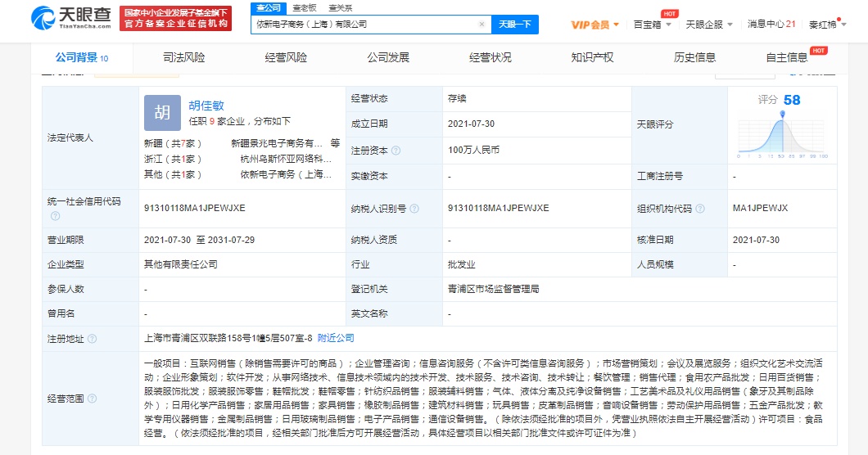Click the help icon beside 注册地址

point(92,339)
